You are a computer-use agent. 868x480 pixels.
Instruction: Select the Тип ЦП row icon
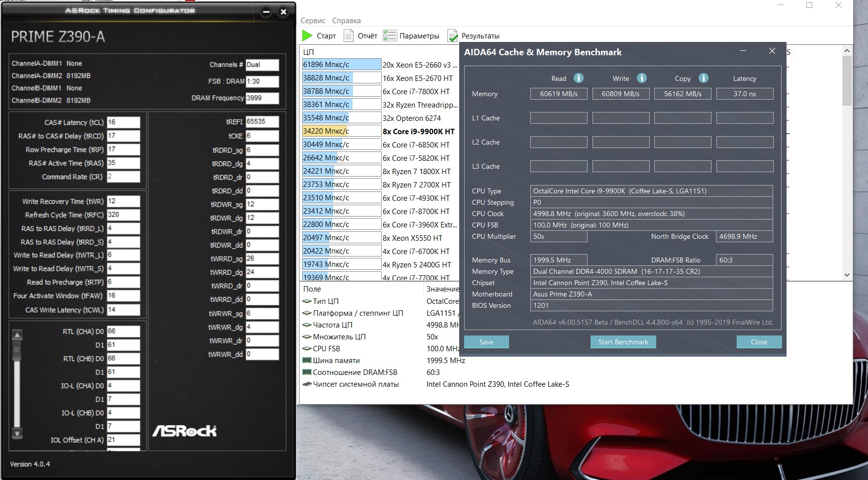click(307, 301)
